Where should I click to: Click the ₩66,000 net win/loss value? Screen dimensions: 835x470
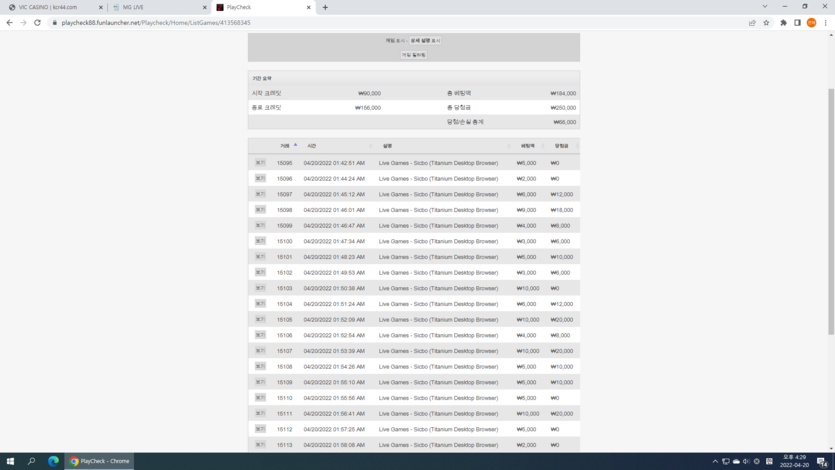[564, 122]
